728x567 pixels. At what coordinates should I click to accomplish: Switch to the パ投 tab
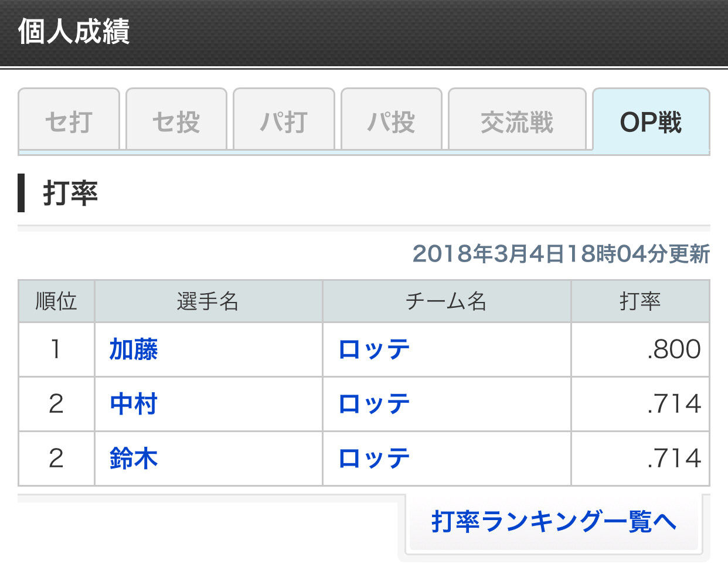coord(391,122)
